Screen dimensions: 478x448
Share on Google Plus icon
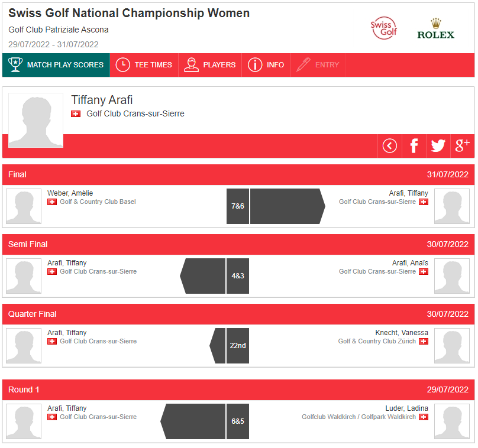[x=463, y=146]
